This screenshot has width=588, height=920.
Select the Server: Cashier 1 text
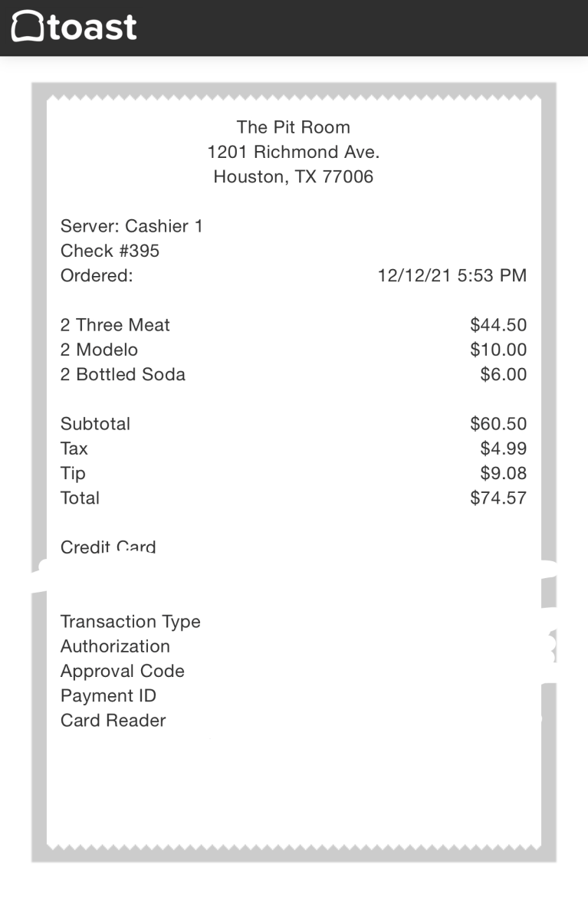pos(131,226)
